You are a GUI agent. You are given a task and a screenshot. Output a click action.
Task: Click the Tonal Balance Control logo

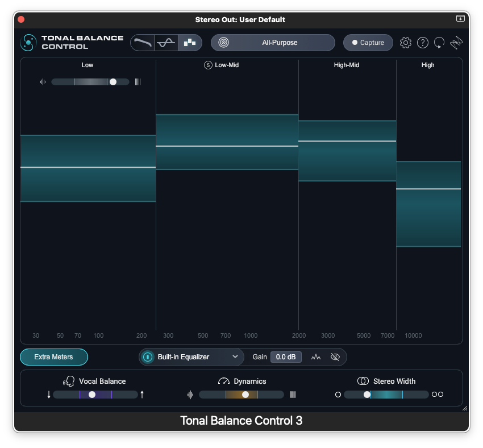click(x=28, y=43)
